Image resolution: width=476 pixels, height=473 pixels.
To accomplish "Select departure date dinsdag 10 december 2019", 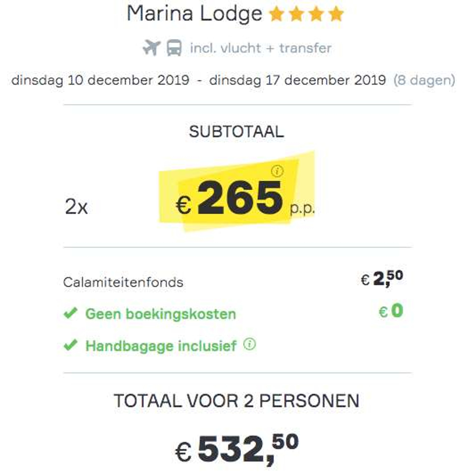I will tap(100, 80).
